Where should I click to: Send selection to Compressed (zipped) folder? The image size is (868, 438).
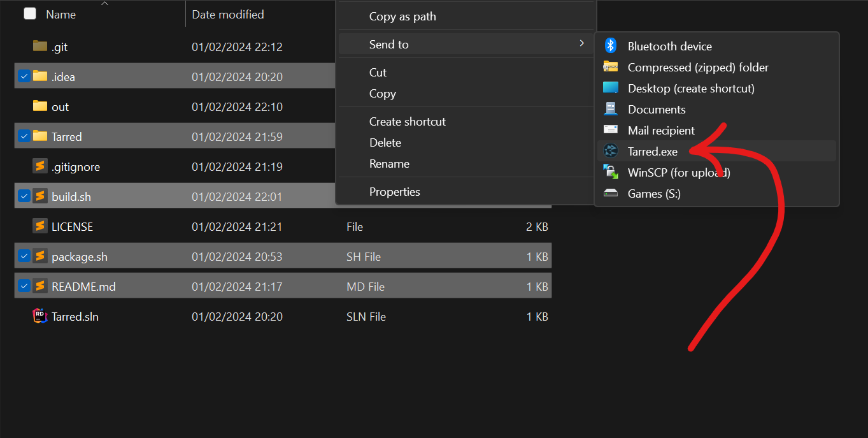click(x=698, y=67)
